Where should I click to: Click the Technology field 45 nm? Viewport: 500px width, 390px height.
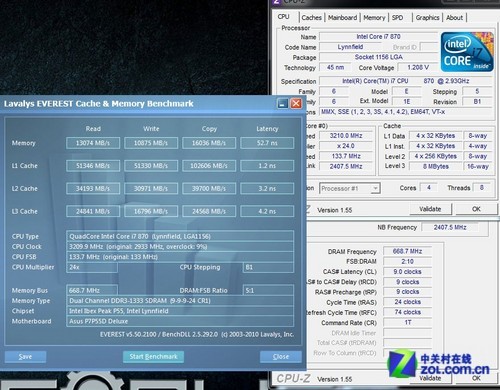(x=335, y=68)
